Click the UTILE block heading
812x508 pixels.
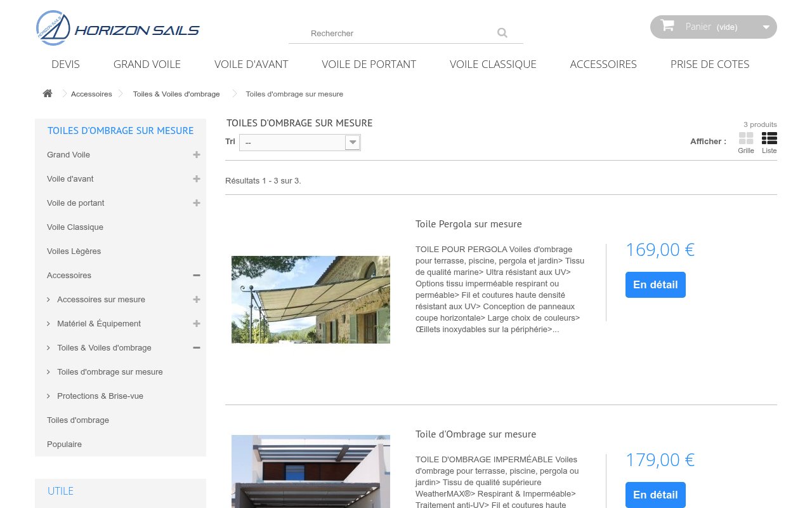(60, 491)
